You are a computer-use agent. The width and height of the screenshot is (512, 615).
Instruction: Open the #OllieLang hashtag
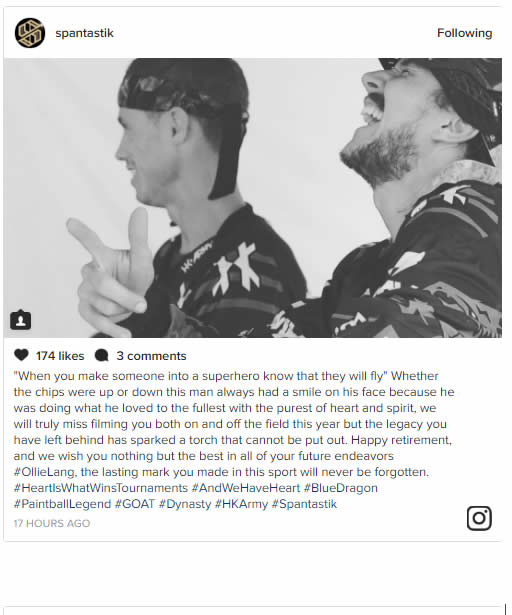point(44,472)
